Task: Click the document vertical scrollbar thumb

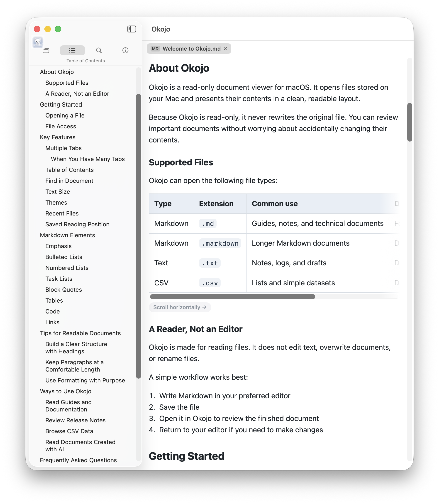Action: click(410, 122)
